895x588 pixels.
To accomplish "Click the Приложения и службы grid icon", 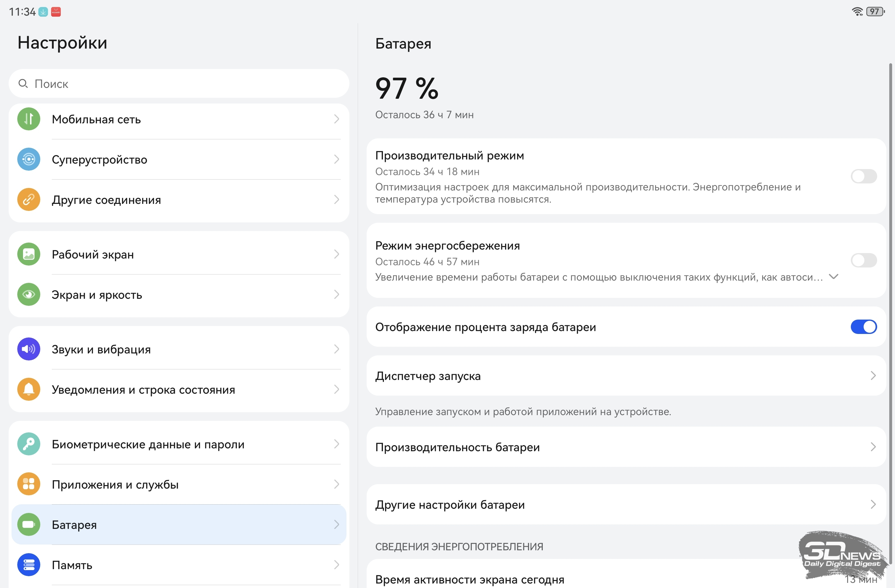I will 28,484.
